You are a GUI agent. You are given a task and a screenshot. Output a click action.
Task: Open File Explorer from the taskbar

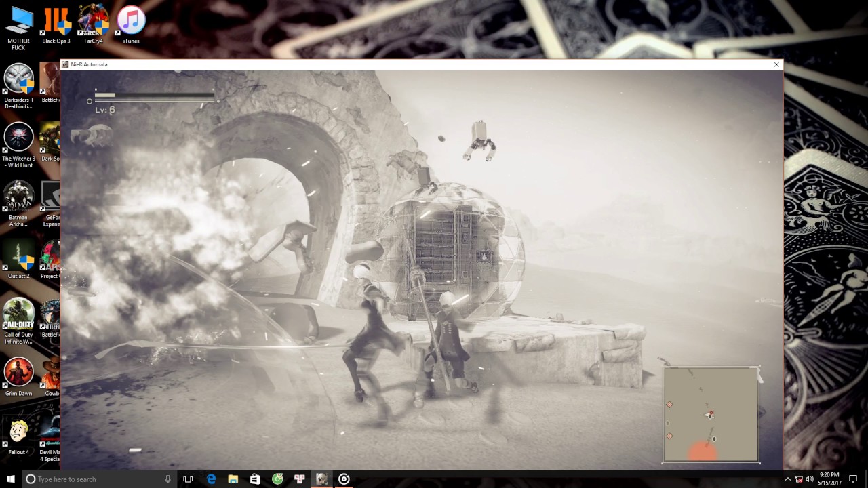[x=233, y=479]
